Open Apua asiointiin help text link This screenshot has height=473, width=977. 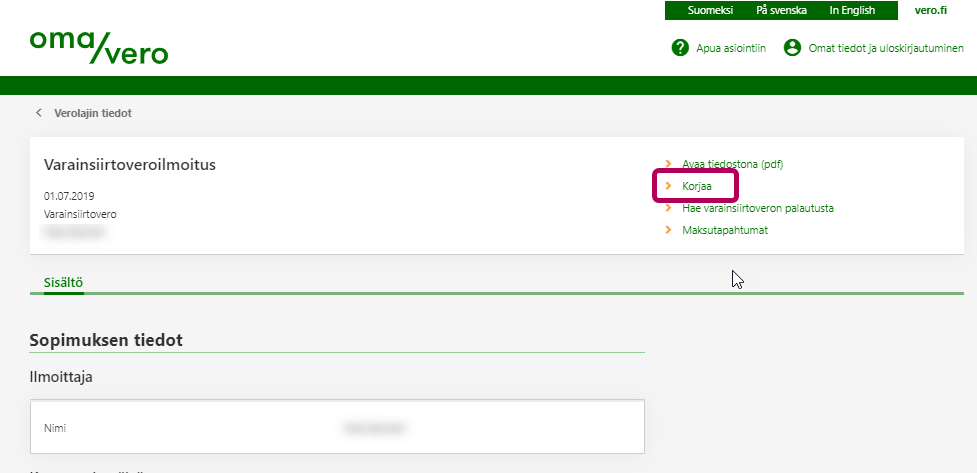(x=731, y=48)
